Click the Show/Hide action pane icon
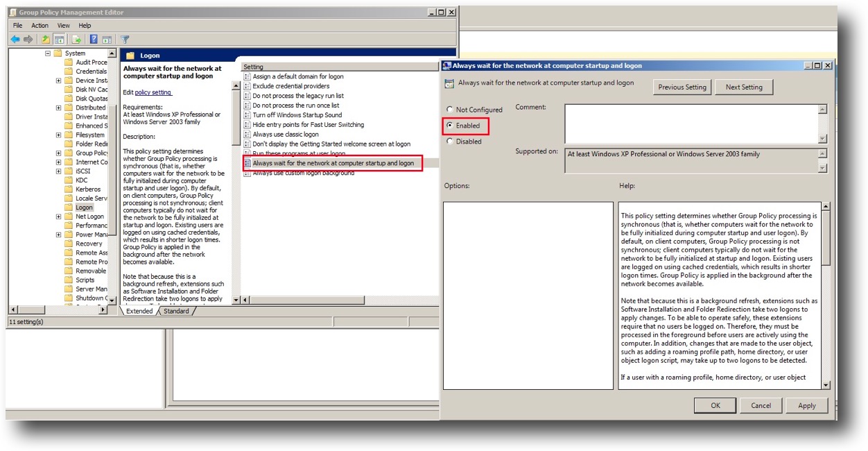This screenshot has height=451, width=868. point(108,38)
